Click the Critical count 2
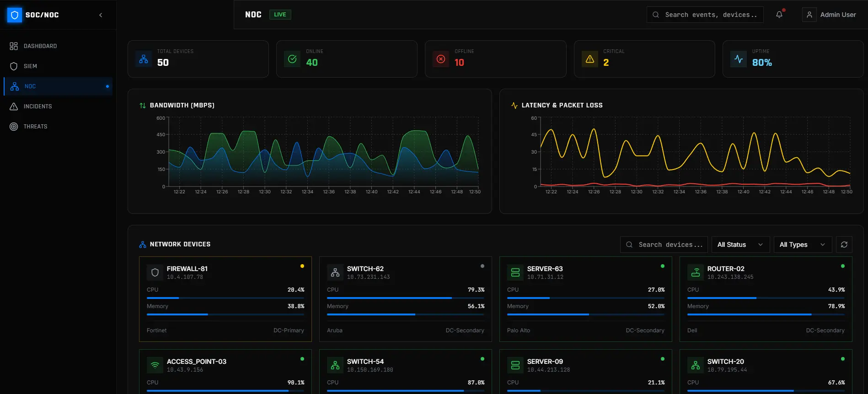Viewport: 868px width, 394px height. coord(606,63)
